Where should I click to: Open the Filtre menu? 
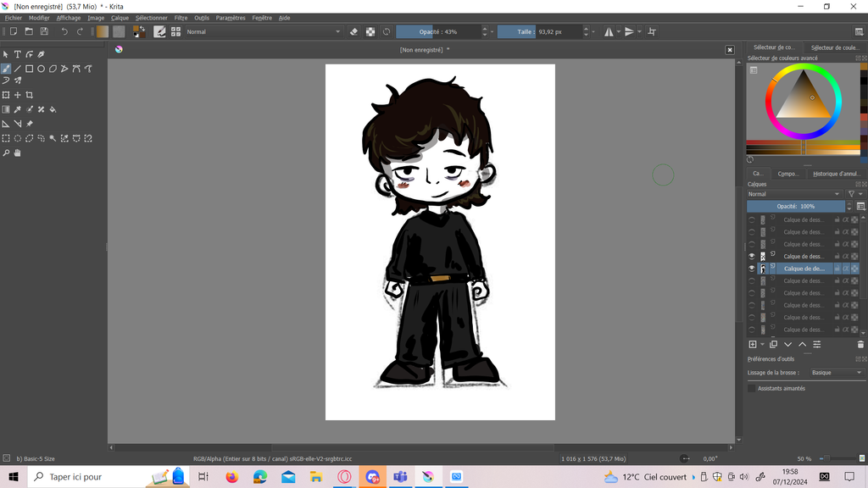tap(181, 18)
